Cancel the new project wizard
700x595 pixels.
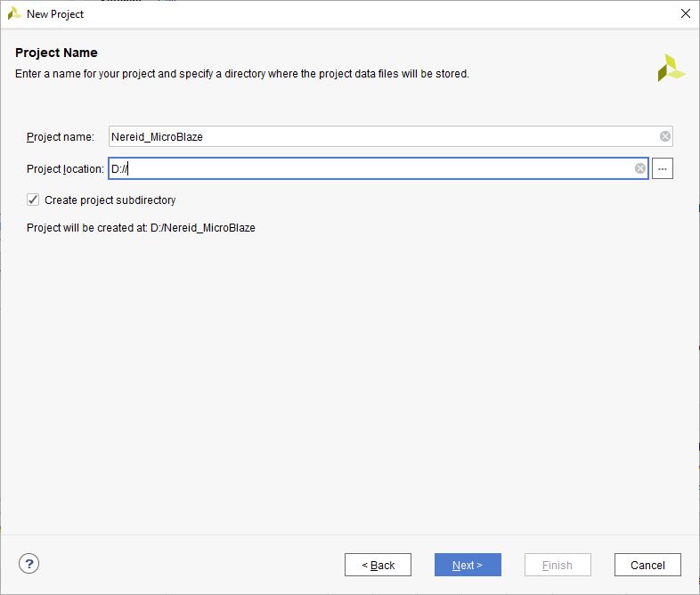647,565
